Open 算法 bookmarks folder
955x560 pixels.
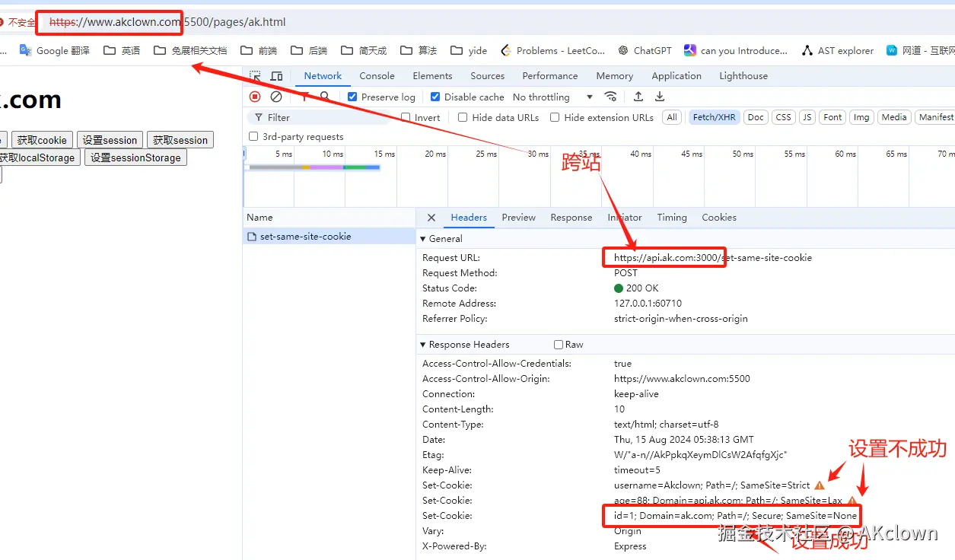419,50
